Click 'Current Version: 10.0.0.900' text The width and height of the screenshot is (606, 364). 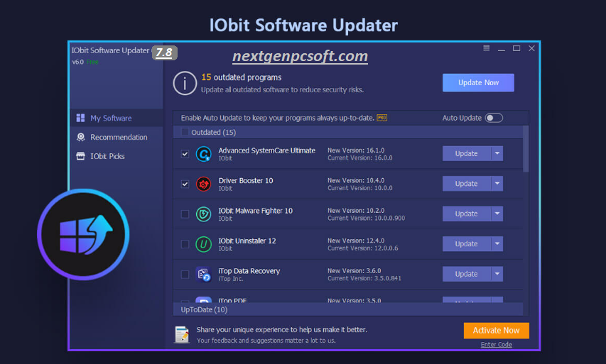coord(367,218)
